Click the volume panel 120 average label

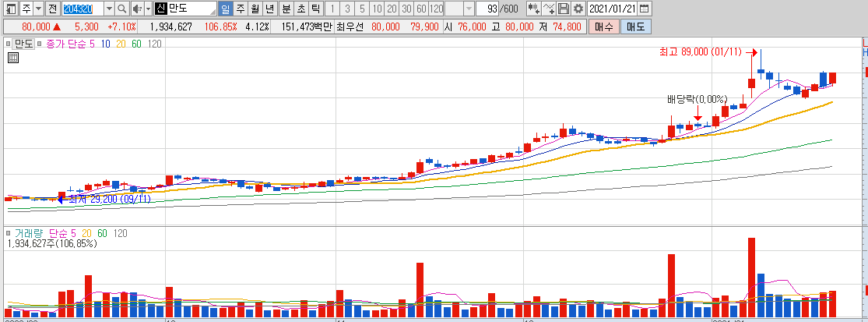pos(120,234)
